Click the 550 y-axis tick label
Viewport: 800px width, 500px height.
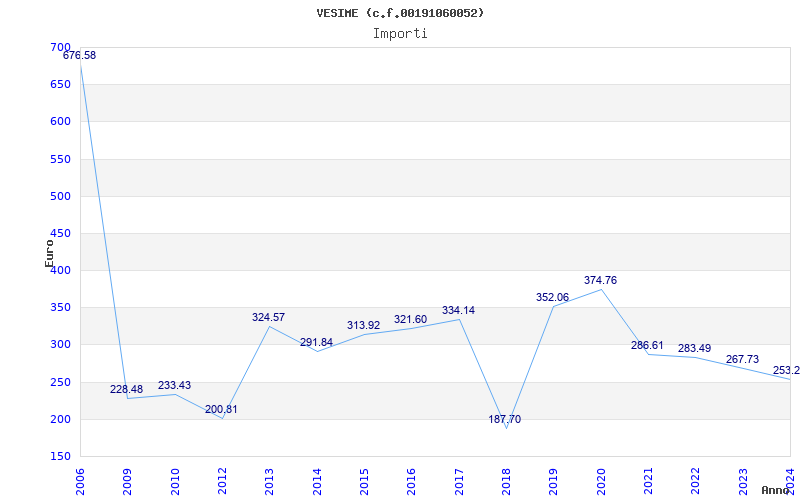click(60, 159)
